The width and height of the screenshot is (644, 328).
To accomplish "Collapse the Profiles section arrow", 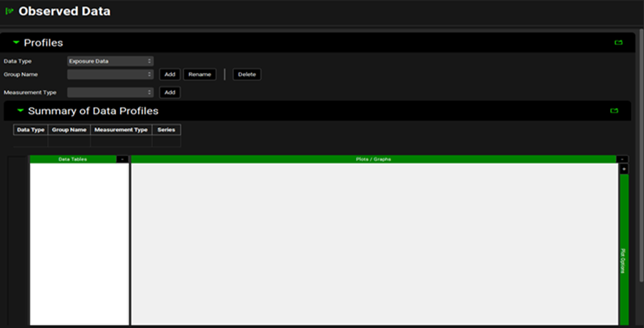I will click(16, 43).
